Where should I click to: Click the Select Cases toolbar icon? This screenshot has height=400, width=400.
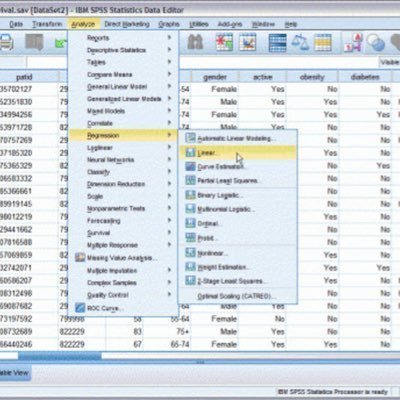click(323, 42)
